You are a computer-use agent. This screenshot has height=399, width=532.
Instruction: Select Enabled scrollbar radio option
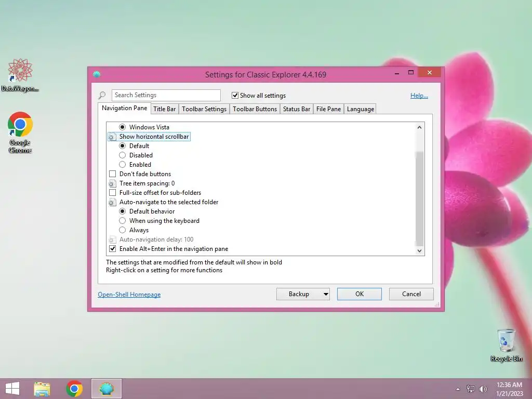[x=123, y=165]
